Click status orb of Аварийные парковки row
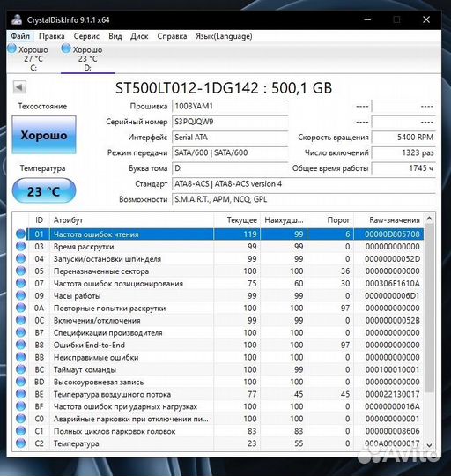 coord(20,419)
